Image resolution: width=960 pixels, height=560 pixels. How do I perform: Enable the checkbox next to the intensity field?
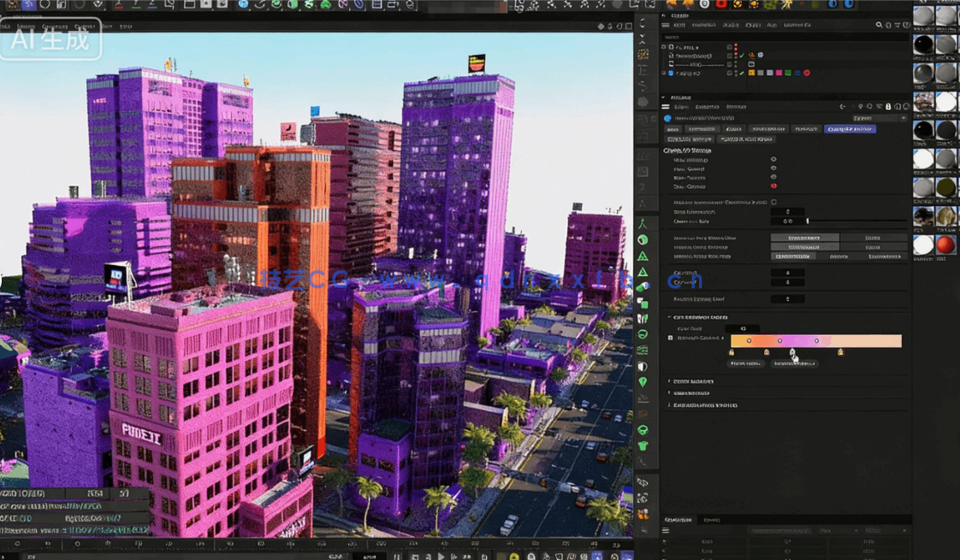(x=773, y=203)
